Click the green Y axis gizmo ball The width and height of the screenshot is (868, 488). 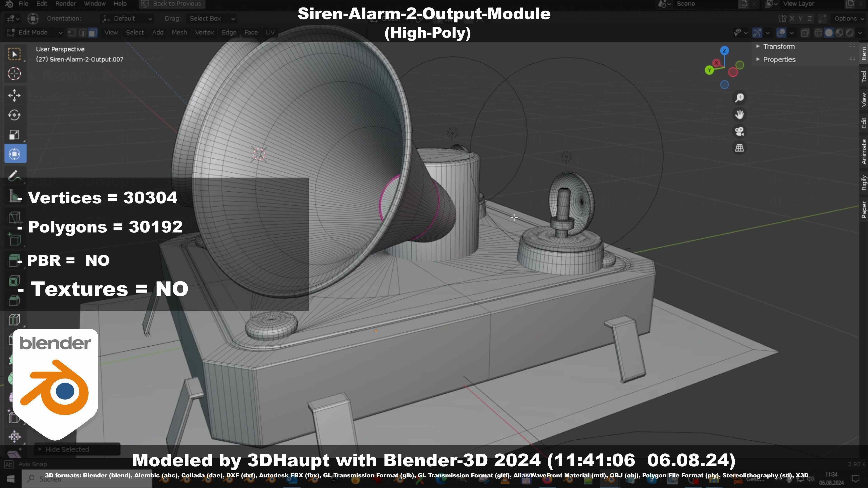point(709,70)
